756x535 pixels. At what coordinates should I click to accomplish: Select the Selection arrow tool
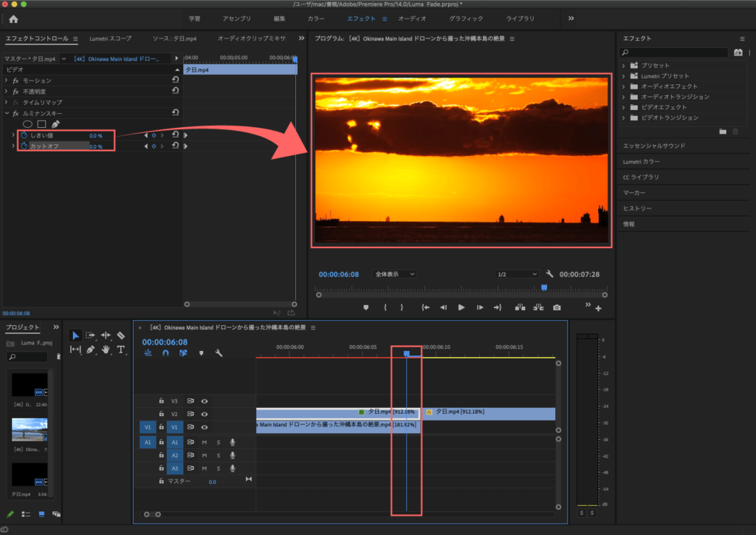click(76, 335)
